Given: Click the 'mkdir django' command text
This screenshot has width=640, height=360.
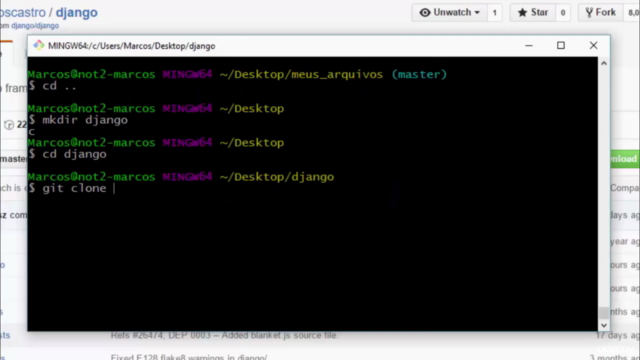Looking at the screenshot, I should click(x=85, y=120).
